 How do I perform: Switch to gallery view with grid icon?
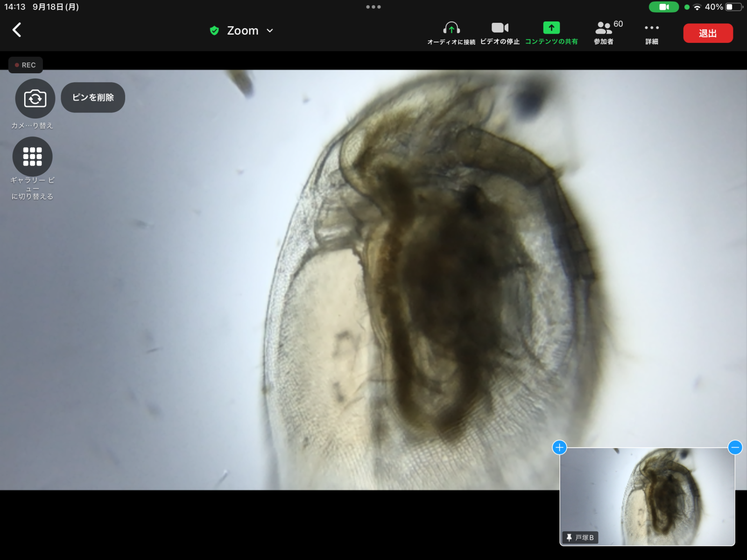[x=32, y=157]
